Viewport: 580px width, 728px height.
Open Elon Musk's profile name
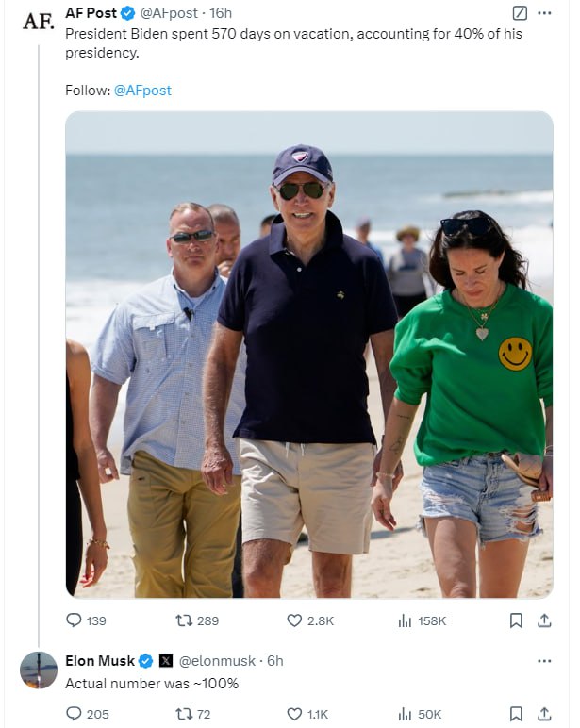coord(100,660)
